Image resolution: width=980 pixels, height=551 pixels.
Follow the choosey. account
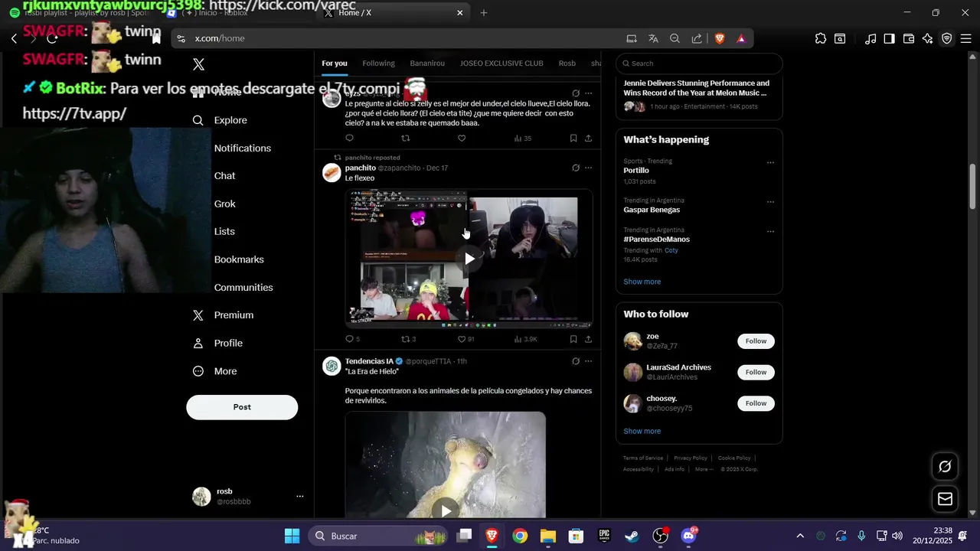pos(756,403)
